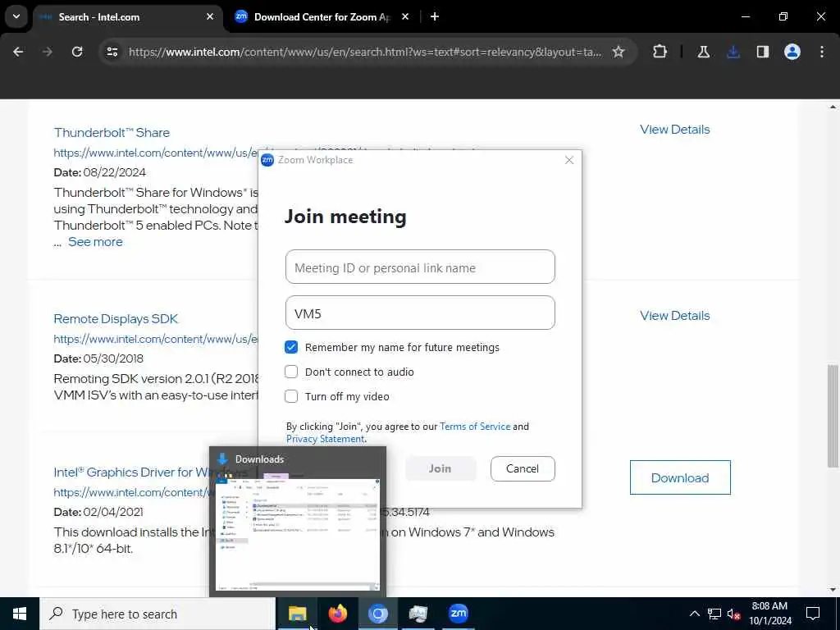Launch Firefox from the taskbar

point(337,614)
